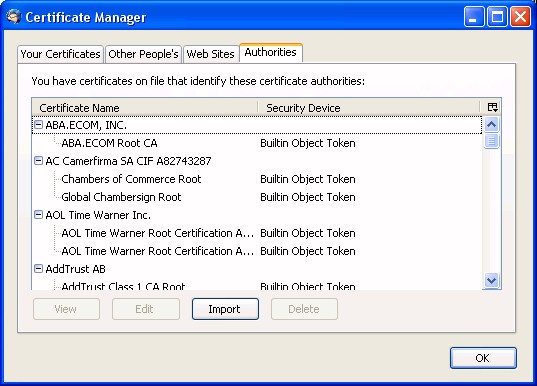Click the vertical scrollbar thumb

click(x=491, y=141)
